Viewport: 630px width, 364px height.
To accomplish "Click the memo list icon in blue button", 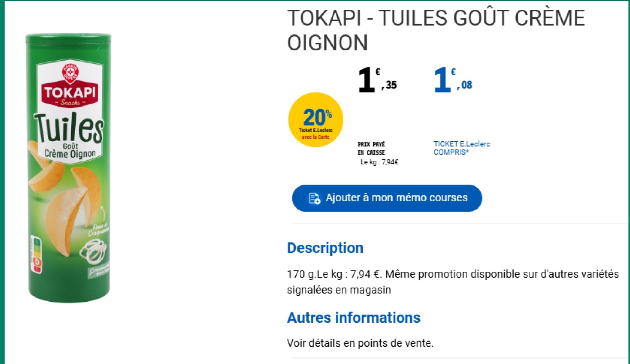I will pos(314,198).
